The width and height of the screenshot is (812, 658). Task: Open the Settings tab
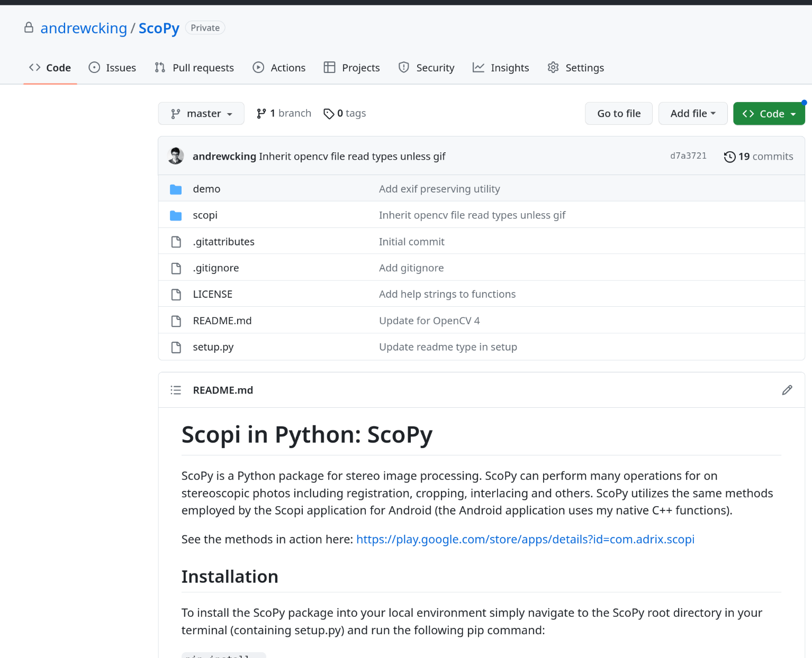575,68
